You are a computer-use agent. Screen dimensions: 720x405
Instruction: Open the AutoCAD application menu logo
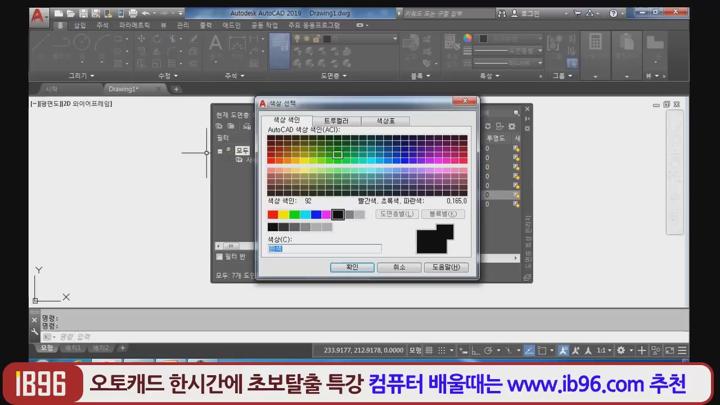click(38, 17)
